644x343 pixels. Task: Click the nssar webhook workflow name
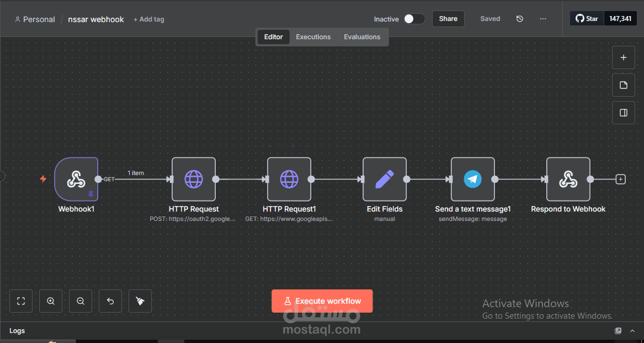(x=95, y=19)
